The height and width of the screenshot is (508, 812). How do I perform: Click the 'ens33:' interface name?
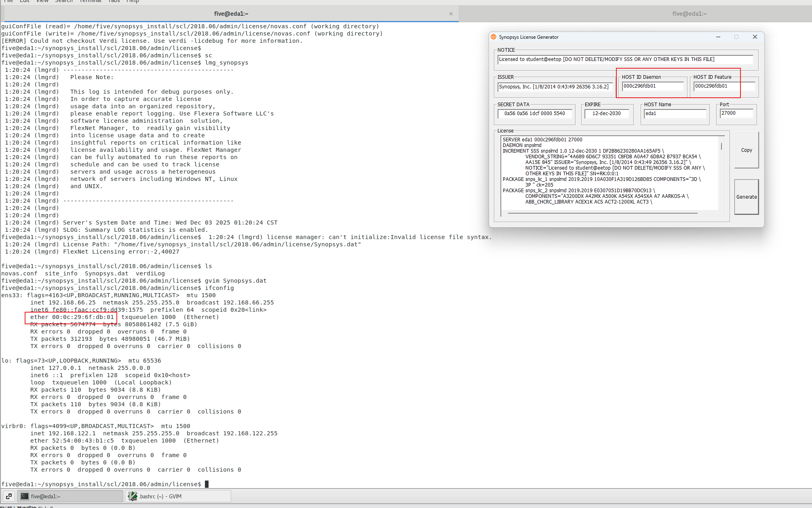point(12,295)
